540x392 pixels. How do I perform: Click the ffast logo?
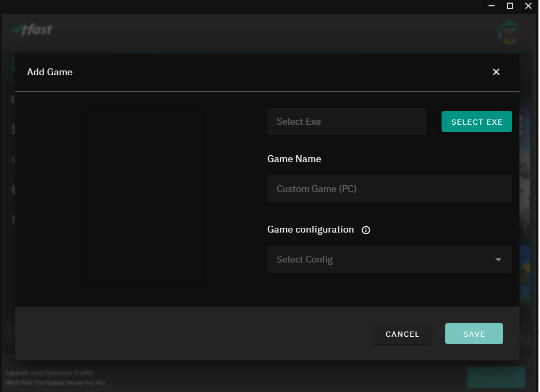tap(32, 30)
